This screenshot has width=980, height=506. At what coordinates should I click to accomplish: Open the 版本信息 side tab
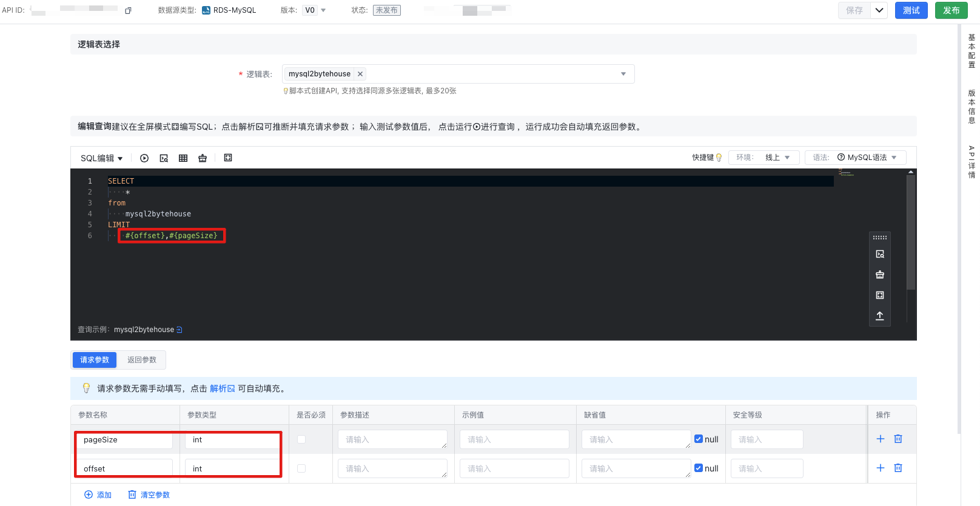click(972, 107)
